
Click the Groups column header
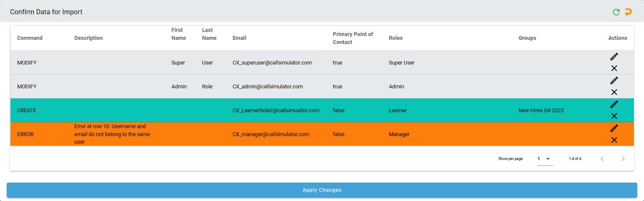(527, 38)
